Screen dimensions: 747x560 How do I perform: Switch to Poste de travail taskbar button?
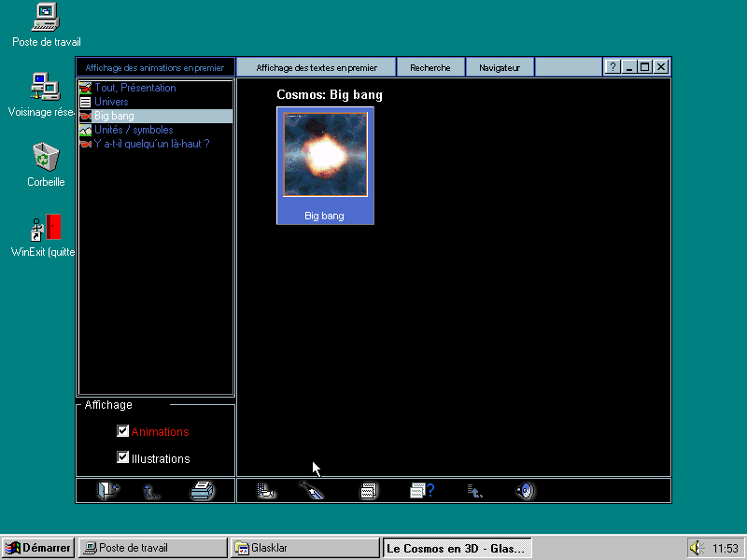[153, 548]
